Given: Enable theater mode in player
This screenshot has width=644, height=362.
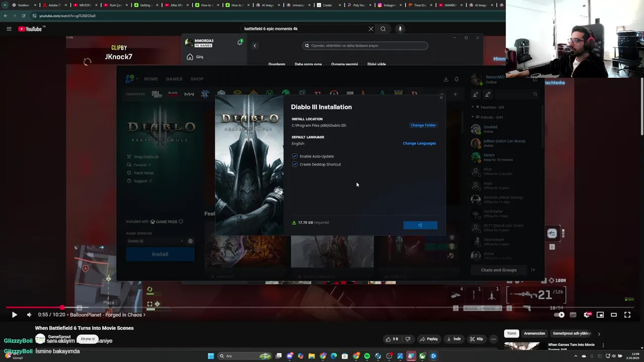Looking at the screenshot, I should (x=614, y=315).
